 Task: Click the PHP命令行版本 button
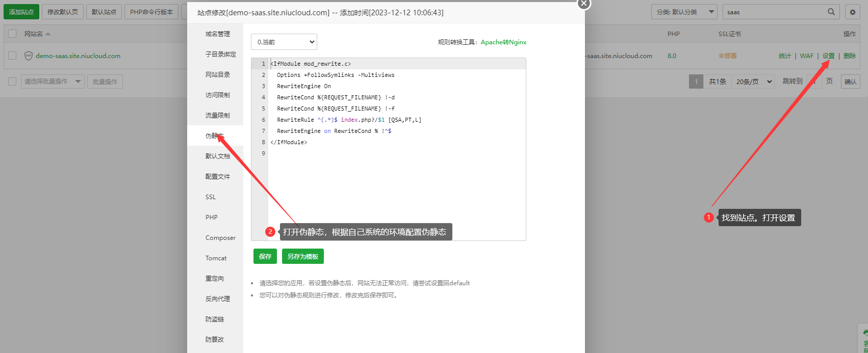coord(151,12)
